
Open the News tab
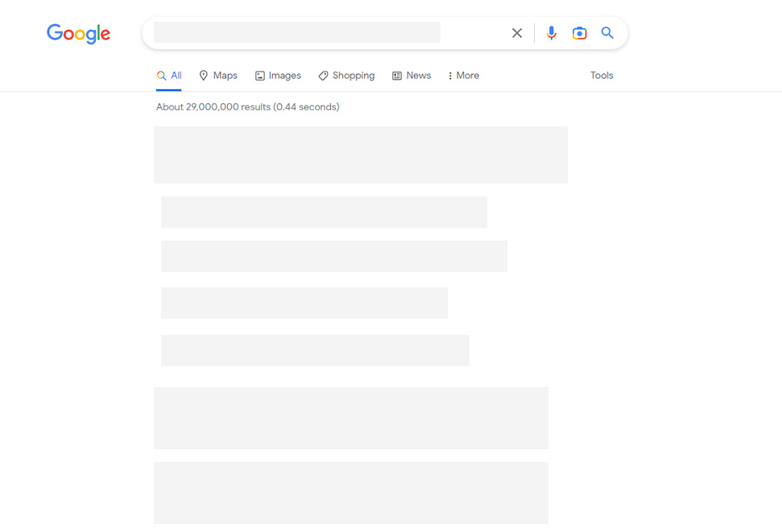point(411,76)
